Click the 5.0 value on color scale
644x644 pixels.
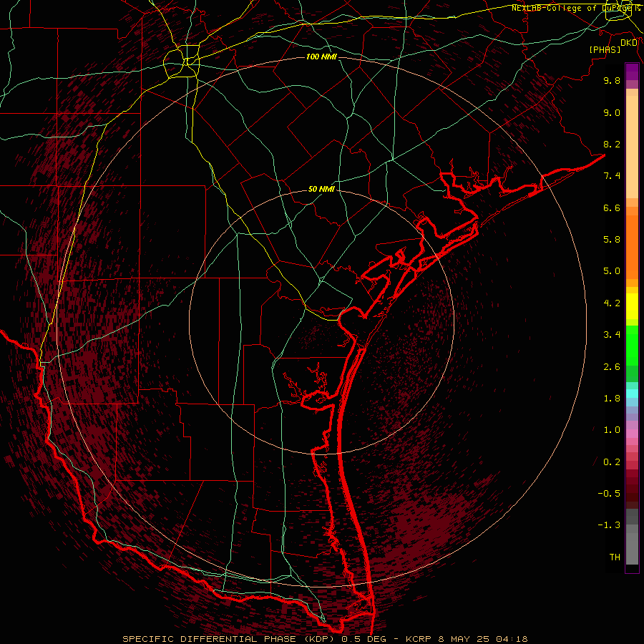pos(612,271)
